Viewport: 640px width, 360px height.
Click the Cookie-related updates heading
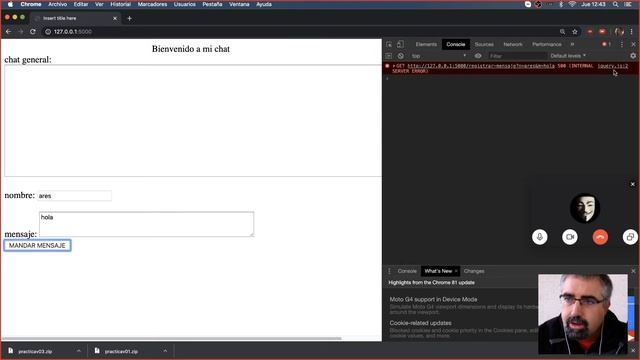(420, 323)
